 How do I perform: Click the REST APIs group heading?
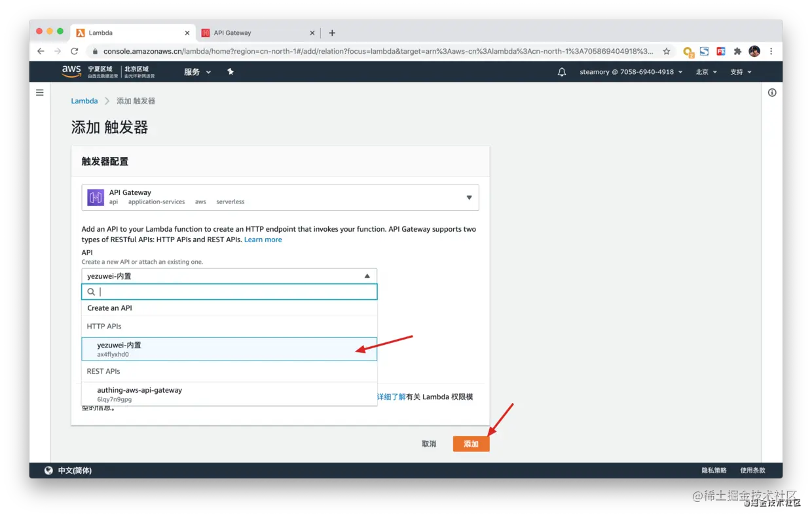click(x=103, y=371)
